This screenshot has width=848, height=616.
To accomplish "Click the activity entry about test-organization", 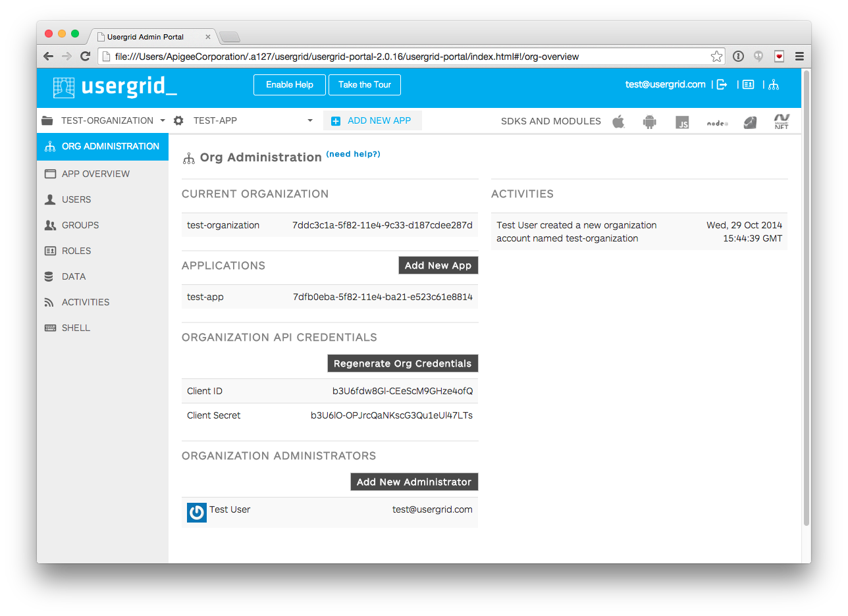I will (x=577, y=232).
